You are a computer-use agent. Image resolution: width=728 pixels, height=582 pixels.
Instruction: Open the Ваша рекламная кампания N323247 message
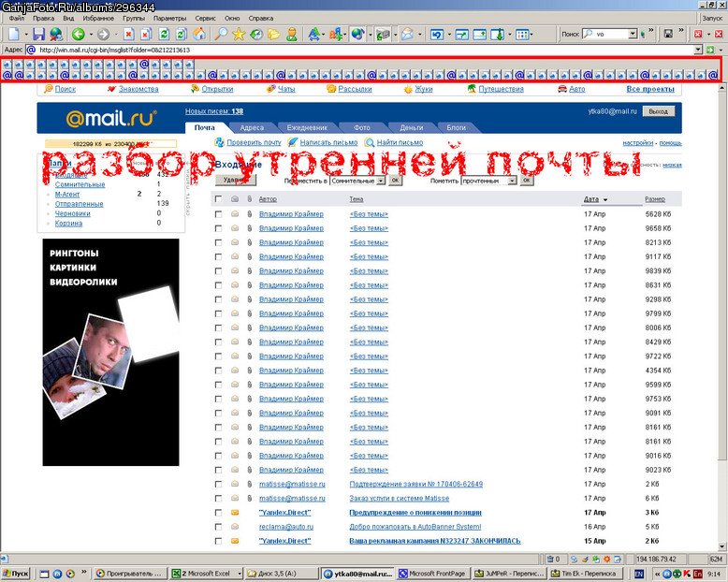click(434, 541)
